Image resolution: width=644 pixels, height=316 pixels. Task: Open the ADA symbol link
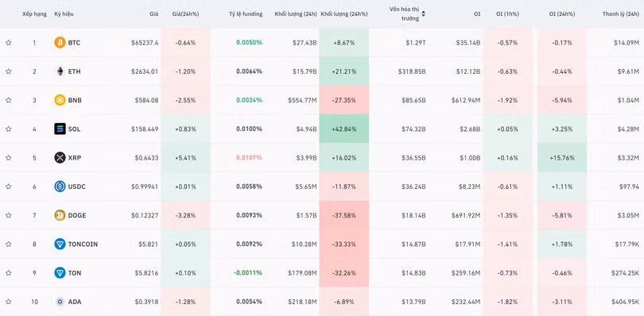tap(75, 302)
